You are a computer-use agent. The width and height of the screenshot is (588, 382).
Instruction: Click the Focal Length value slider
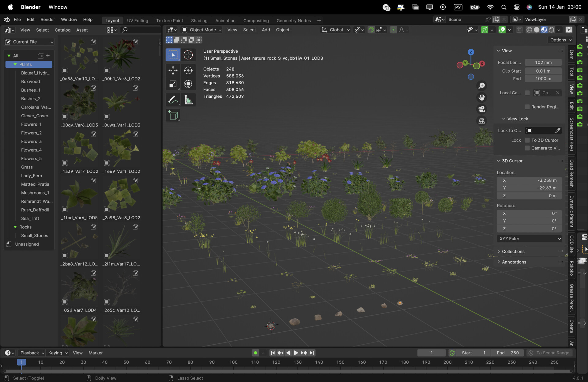tap(543, 62)
